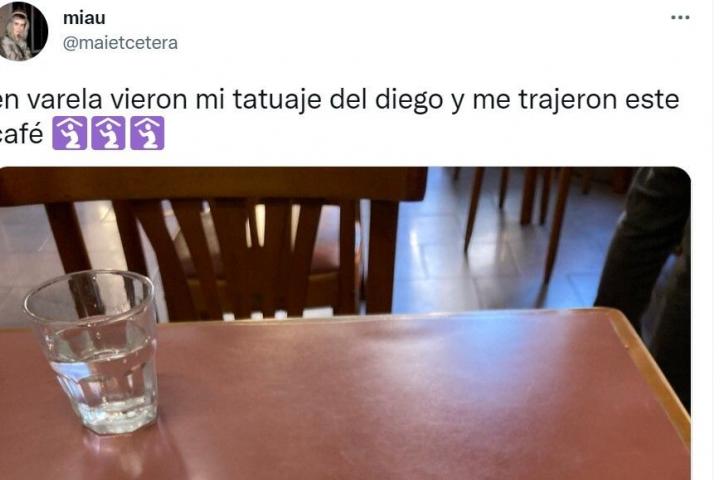Image resolution: width=720 pixels, height=480 pixels.
Task: Click the word "diego" in tweet text
Action: click(x=409, y=100)
